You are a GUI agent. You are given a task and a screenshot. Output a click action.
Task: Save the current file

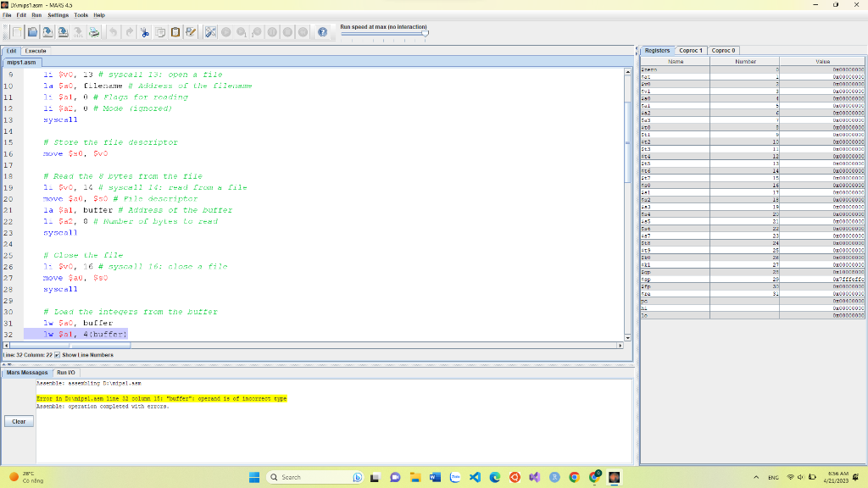click(x=47, y=32)
